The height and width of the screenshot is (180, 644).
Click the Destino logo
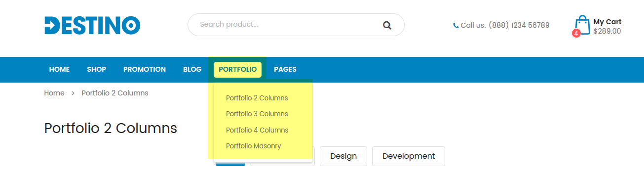click(92, 25)
